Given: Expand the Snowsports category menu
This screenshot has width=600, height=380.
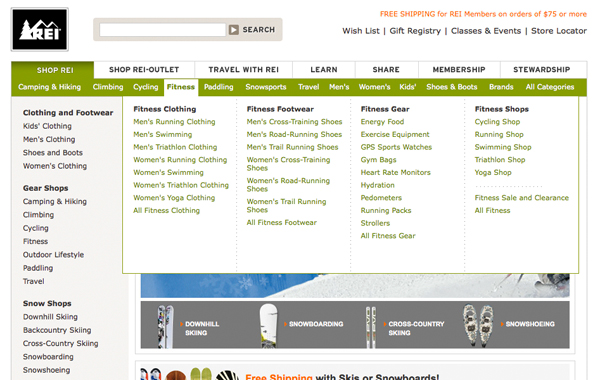Looking at the screenshot, I should click(x=266, y=87).
